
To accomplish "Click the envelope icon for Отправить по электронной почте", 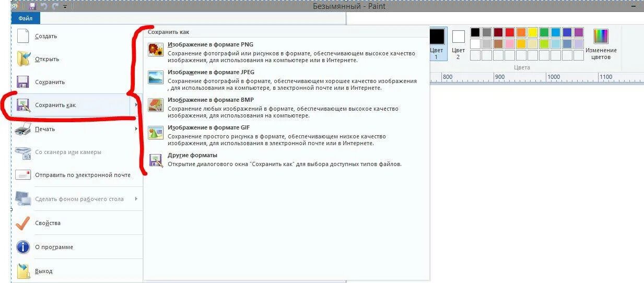I will click(23, 175).
